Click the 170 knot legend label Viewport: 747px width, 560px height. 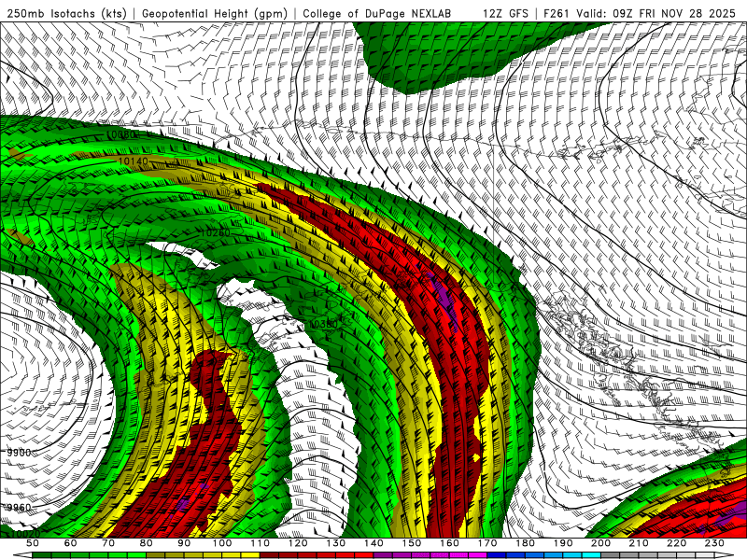click(487, 543)
